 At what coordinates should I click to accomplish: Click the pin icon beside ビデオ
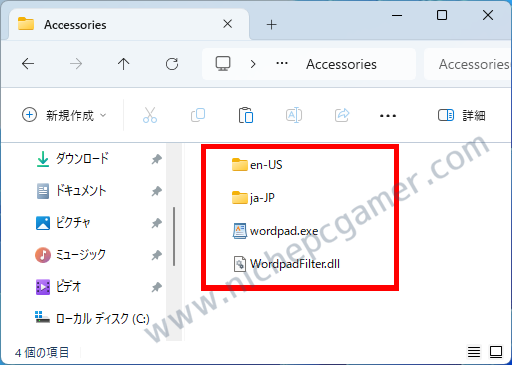[x=156, y=287]
